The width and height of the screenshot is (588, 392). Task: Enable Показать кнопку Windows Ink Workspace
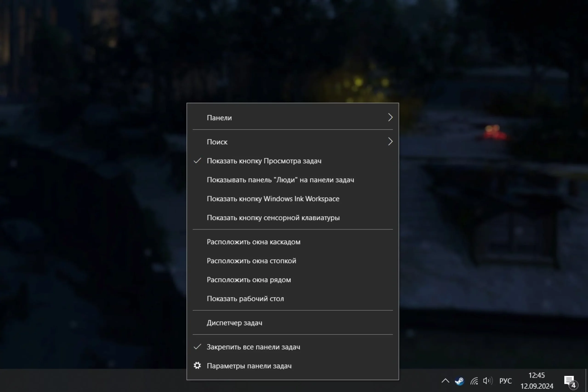[x=273, y=199]
